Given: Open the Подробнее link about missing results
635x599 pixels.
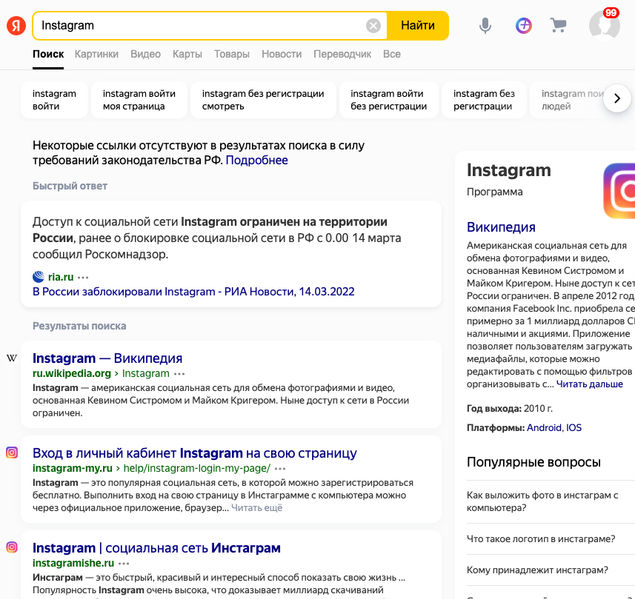Looking at the screenshot, I should tap(257, 160).
